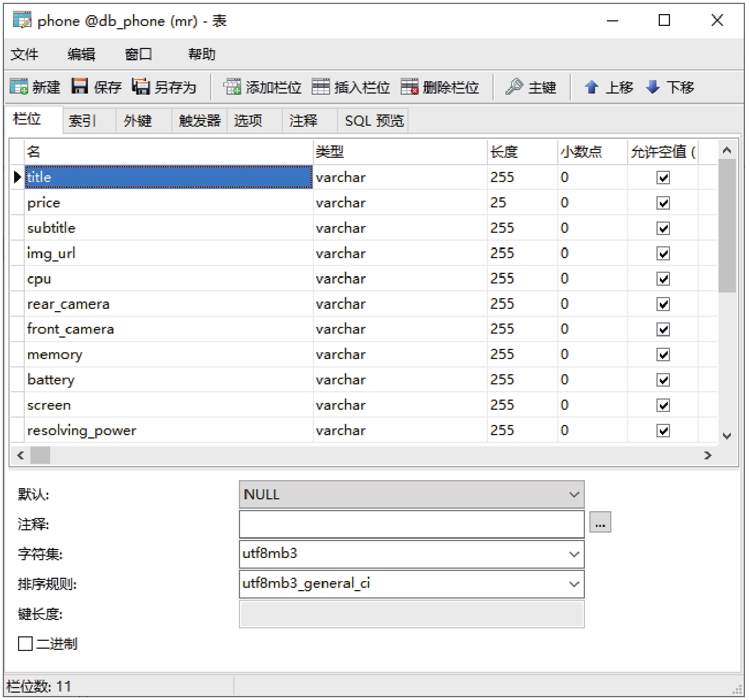The width and height of the screenshot is (750, 700).
Task: Click the Add Field (添加栏位) icon
Action: [232, 87]
